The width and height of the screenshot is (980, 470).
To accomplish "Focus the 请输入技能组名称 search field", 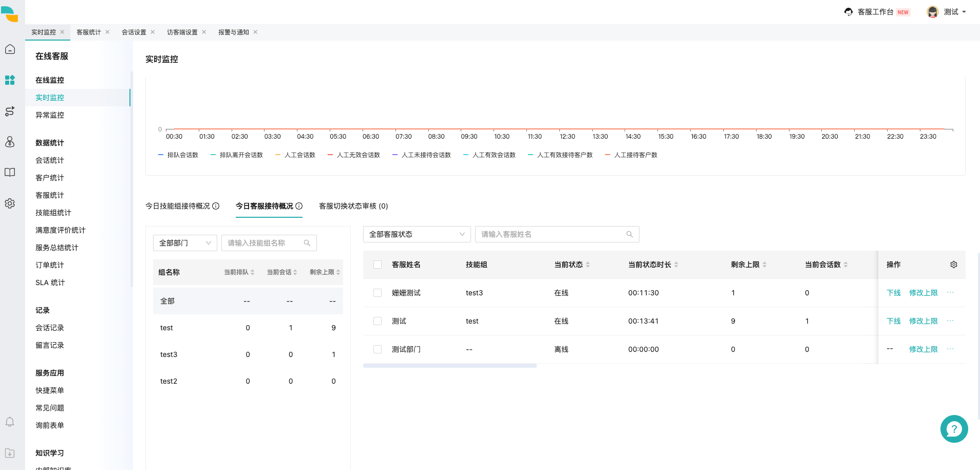I will 269,243.
